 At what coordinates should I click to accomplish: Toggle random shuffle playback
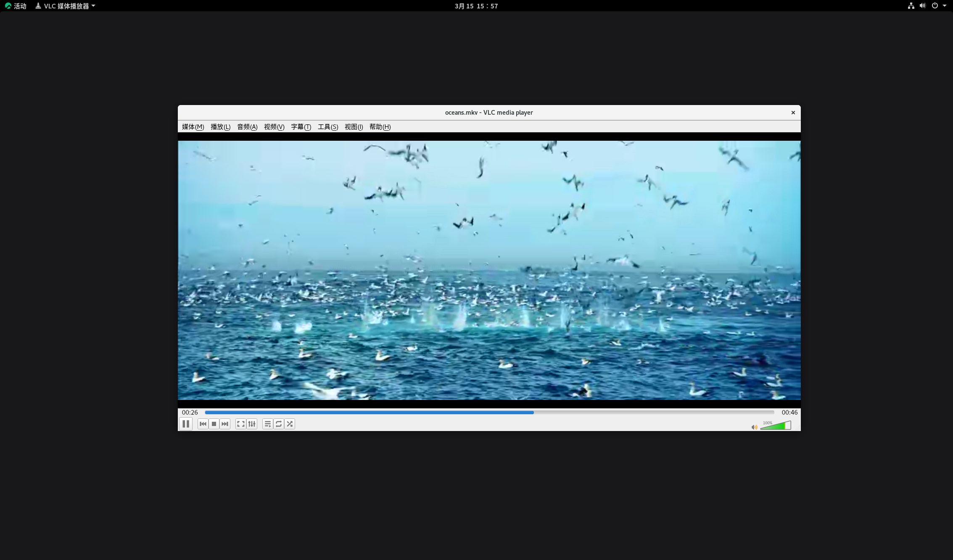coord(290,424)
